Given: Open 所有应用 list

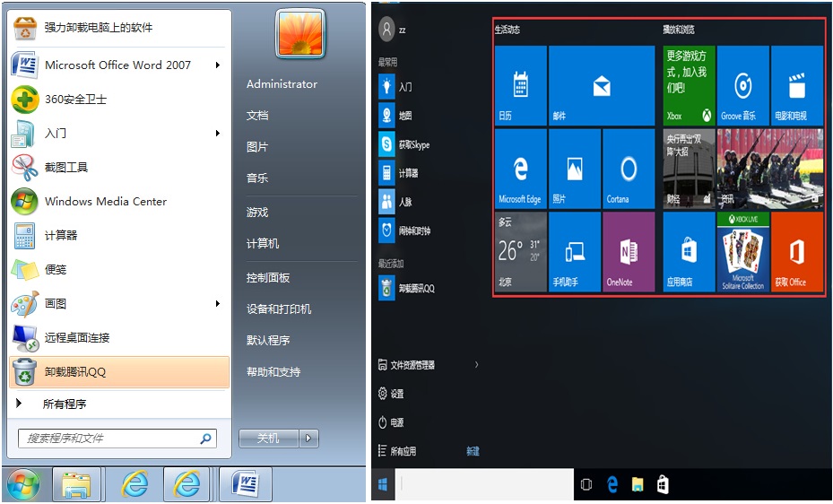Looking at the screenshot, I should point(397,451).
